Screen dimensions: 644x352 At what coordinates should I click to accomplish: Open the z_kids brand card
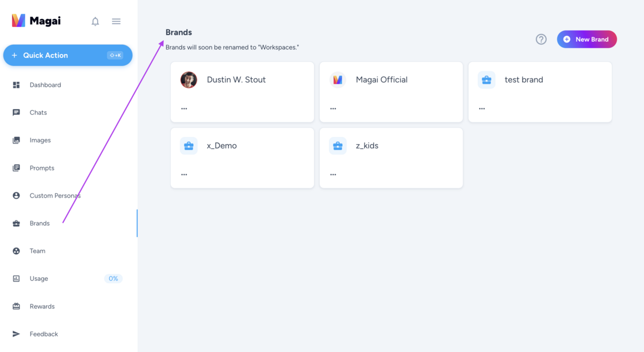391,158
